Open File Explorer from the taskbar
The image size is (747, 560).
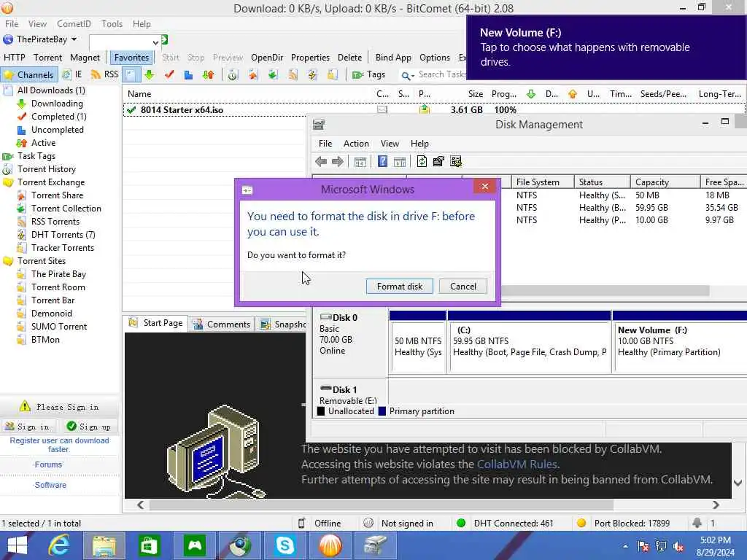(x=104, y=545)
